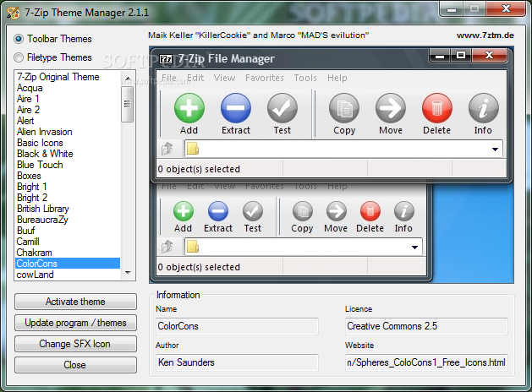Select 'Chakram' theme in the list

(x=68, y=253)
